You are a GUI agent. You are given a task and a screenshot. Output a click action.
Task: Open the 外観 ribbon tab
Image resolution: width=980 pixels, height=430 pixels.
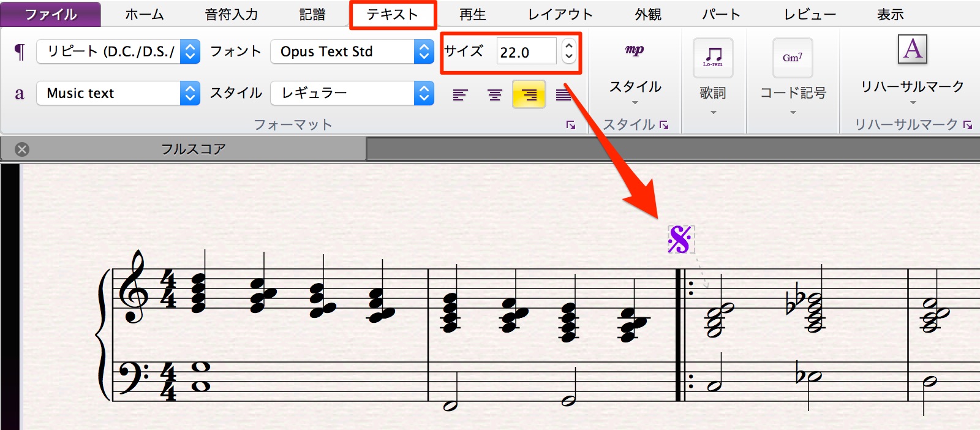(x=648, y=14)
